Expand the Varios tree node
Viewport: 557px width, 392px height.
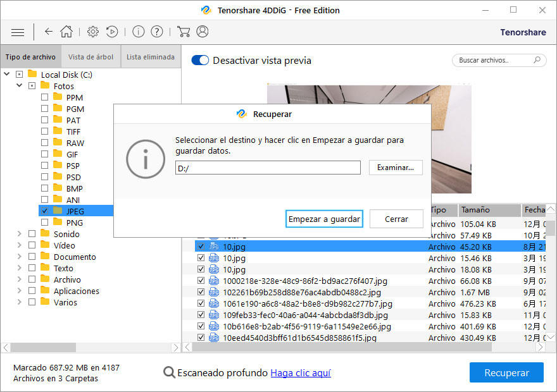coord(19,302)
